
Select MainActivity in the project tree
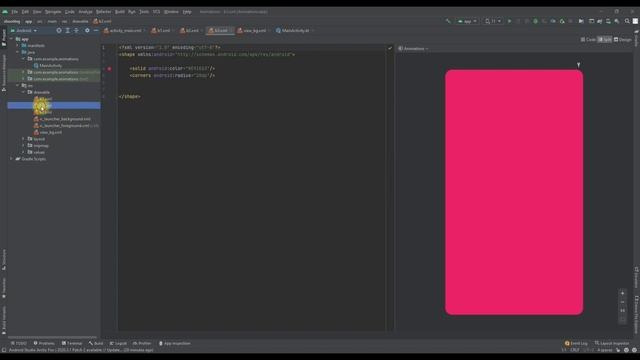[51, 65]
